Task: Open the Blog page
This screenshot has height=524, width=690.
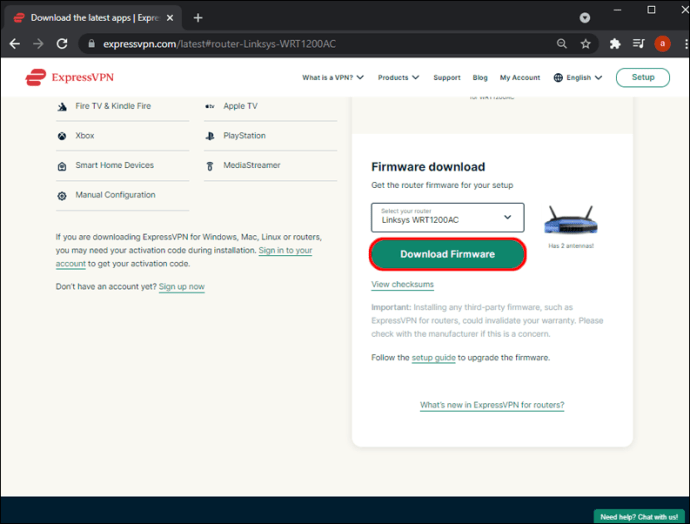Action: coord(480,77)
